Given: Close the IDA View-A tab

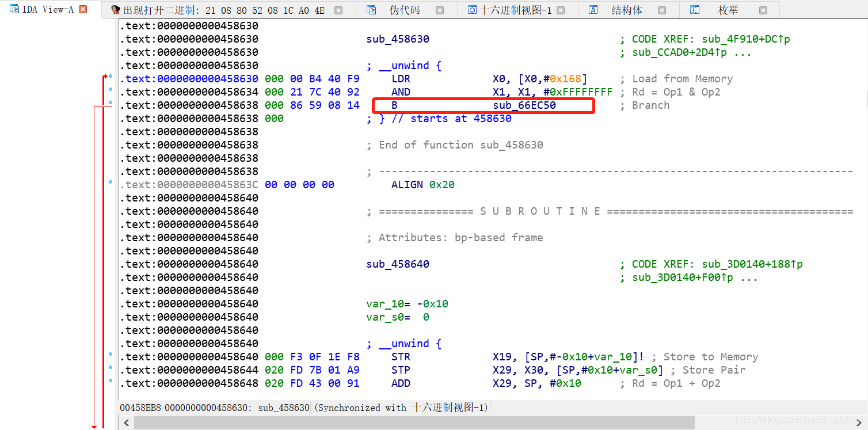Looking at the screenshot, I should tap(83, 9).
